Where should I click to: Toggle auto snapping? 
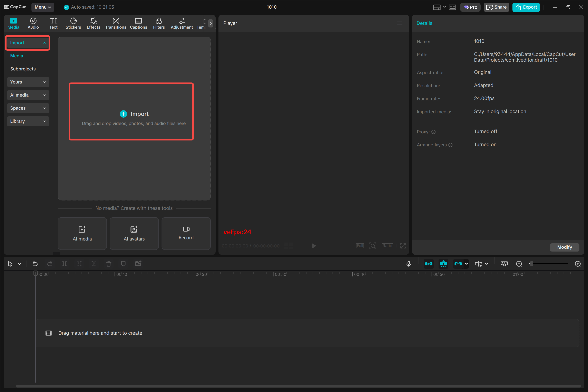(x=443, y=264)
